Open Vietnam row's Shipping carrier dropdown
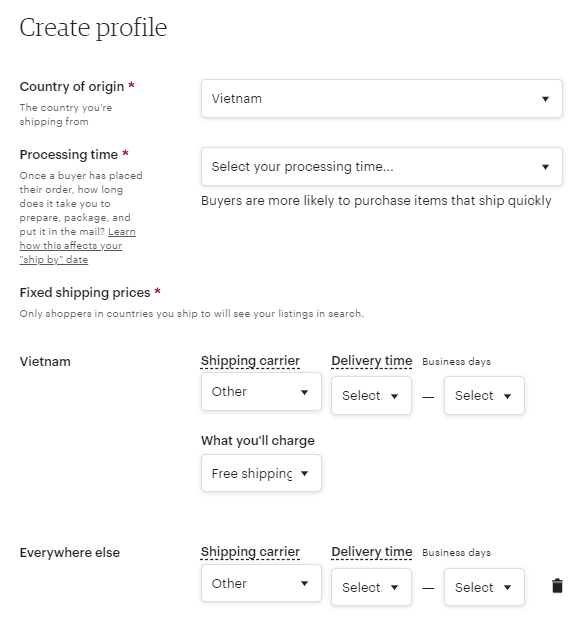 click(x=261, y=392)
